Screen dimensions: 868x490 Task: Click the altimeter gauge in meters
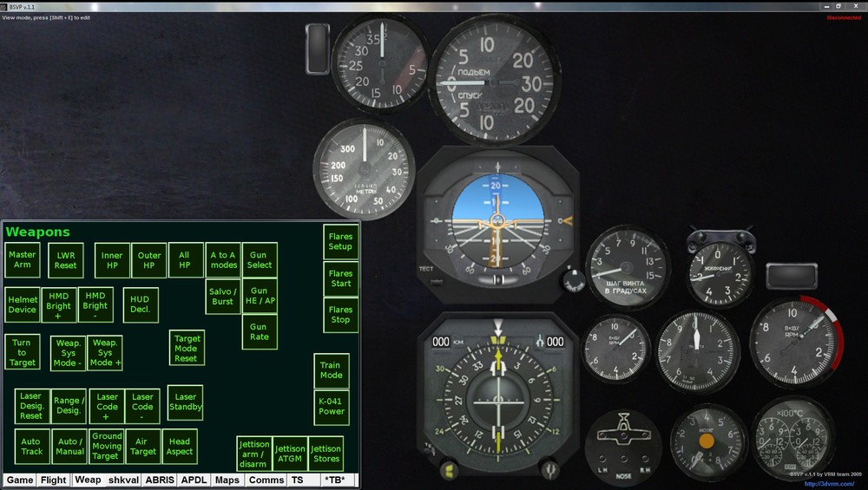tap(365, 169)
